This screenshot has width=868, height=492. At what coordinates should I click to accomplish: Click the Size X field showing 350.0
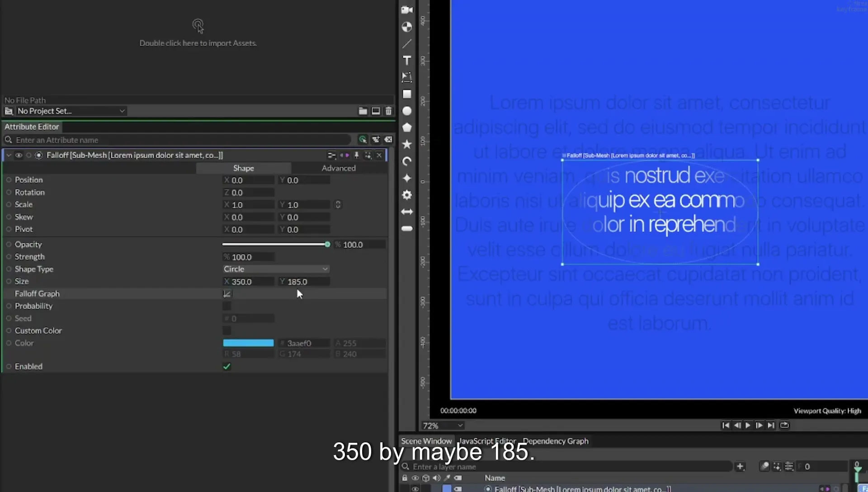[x=248, y=282]
